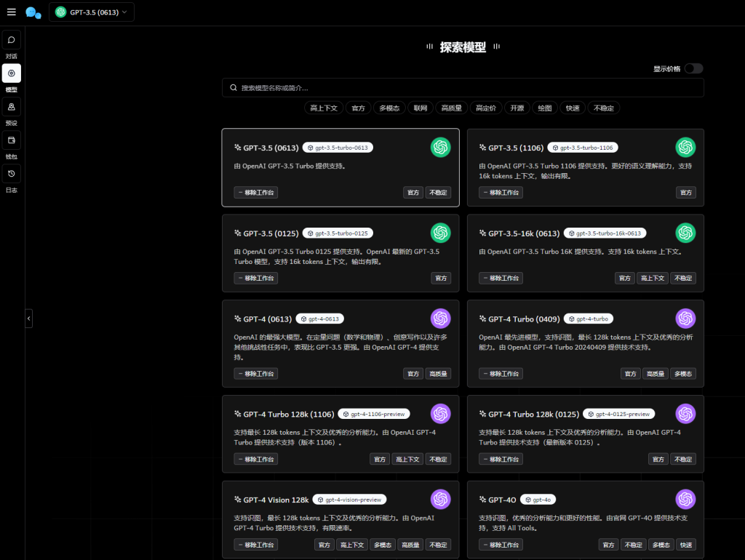Click the 高上下文 tag on GPT-3.5-16k (0613) card
This screenshot has height=560, width=745.
point(653,278)
